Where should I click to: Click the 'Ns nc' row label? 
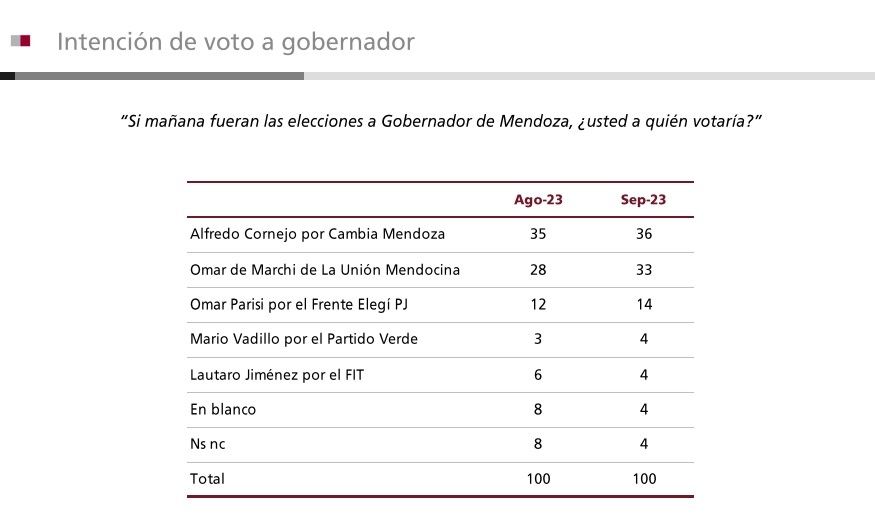coord(208,444)
